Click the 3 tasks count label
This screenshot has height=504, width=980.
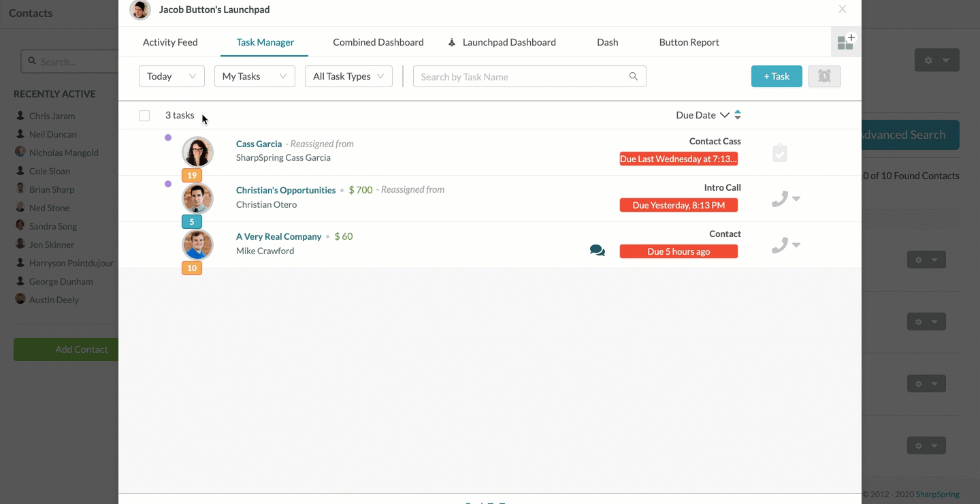pyautogui.click(x=180, y=115)
